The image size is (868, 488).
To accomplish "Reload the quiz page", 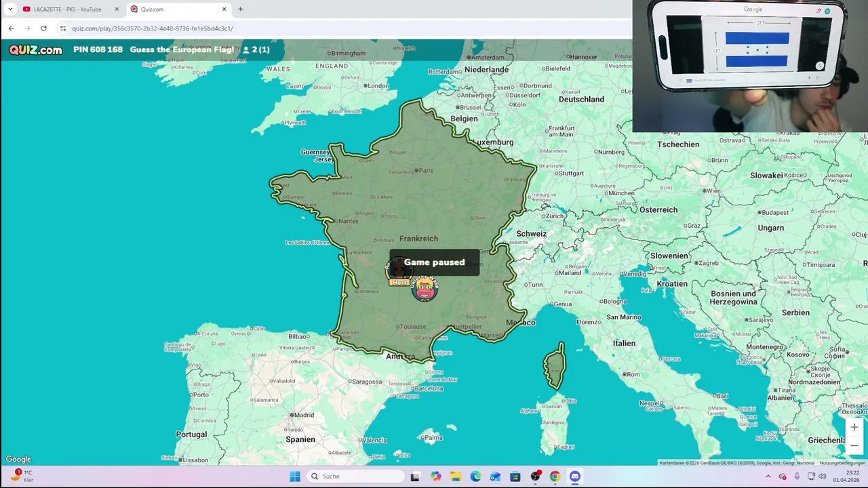I will click(x=43, y=28).
